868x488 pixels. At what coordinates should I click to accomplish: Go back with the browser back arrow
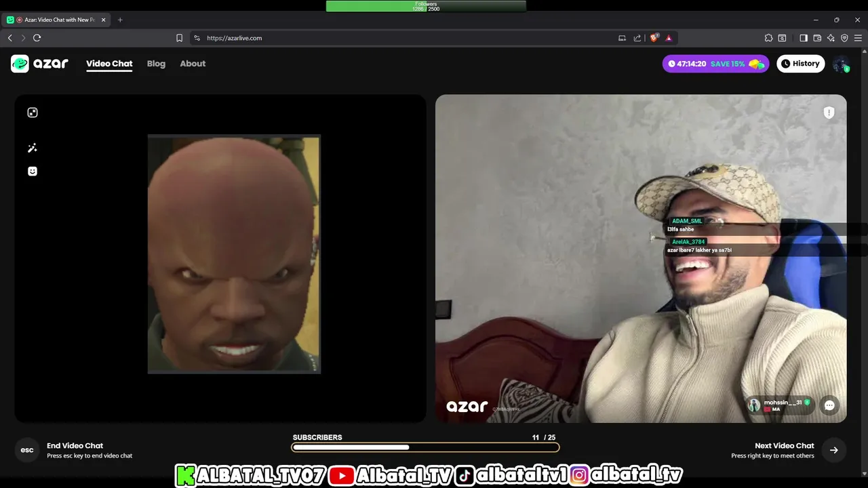coord(9,38)
